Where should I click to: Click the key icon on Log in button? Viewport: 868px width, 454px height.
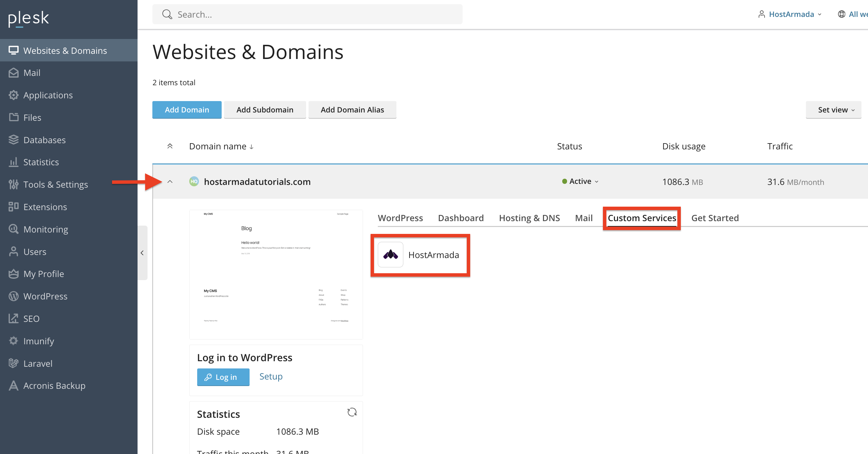[x=208, y=377]
